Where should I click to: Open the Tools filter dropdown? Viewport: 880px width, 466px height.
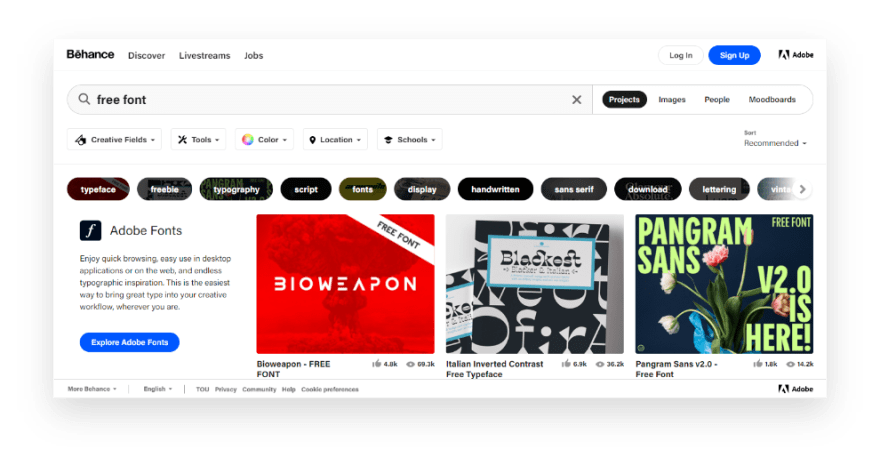click(198, 139)
